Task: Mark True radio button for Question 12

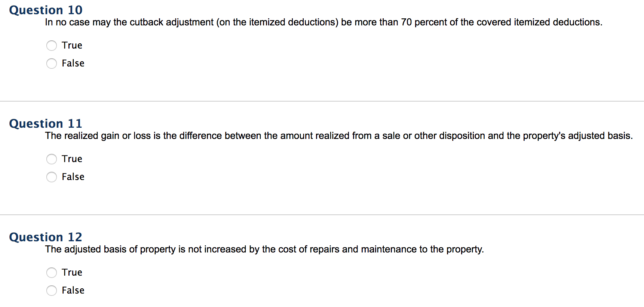Action: click(52, 273)
